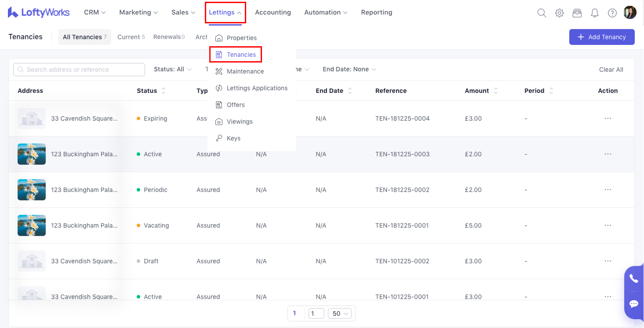Open settings gear icon in header
Screen dimensions: 644x328
point(559,13)
